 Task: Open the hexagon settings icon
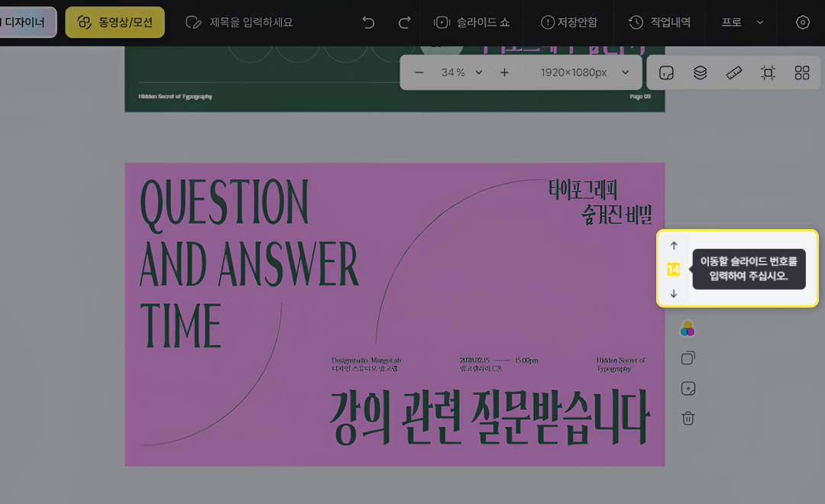[x=802, y=23]
